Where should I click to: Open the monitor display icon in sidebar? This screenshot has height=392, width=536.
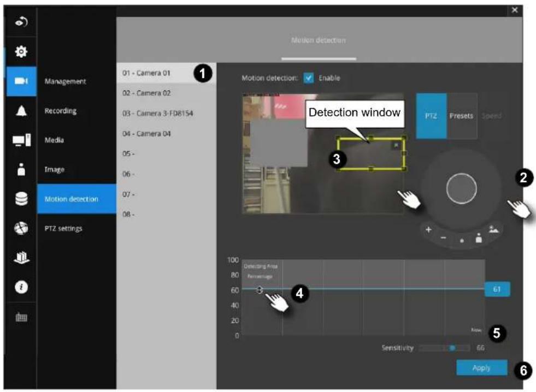[21, 140]
